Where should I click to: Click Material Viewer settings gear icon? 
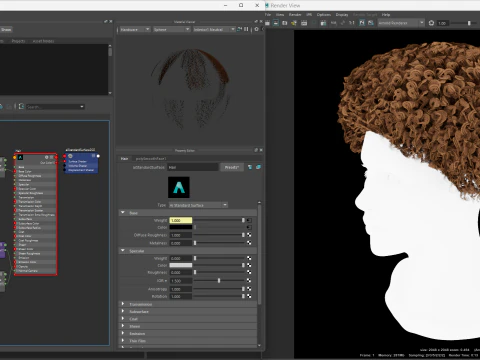(x=256, y=29)
